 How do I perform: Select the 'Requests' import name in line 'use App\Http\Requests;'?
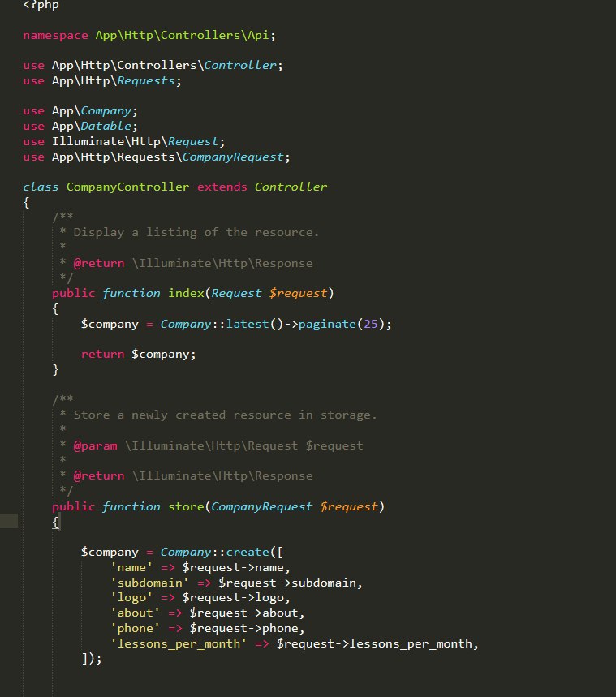[146, 81]
